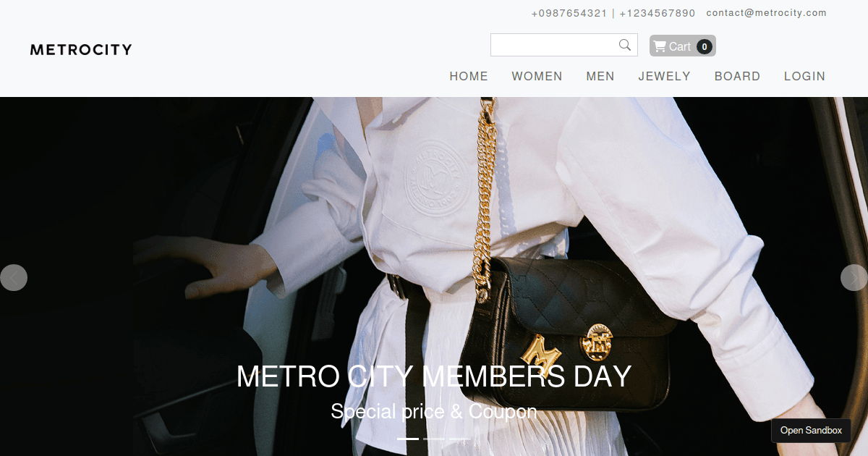Select the second carousel indicator bar
Screen dimensions: 868x456
[x=434, y=439]
